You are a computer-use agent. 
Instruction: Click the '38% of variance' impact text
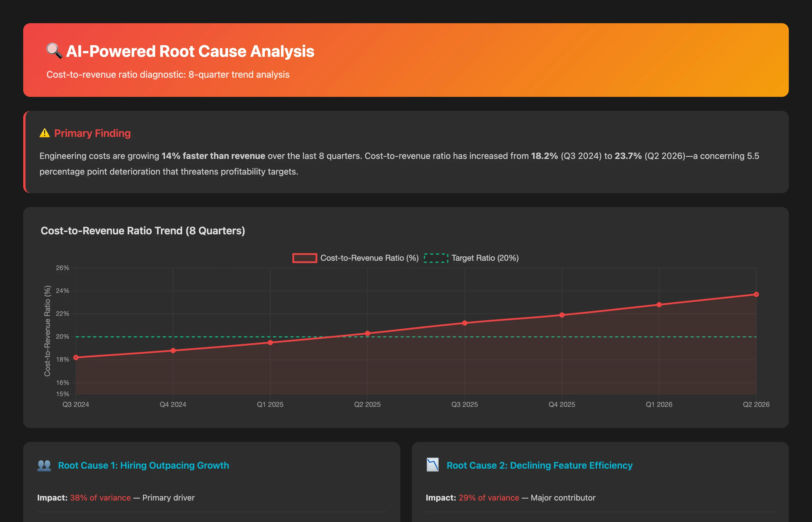100,498
